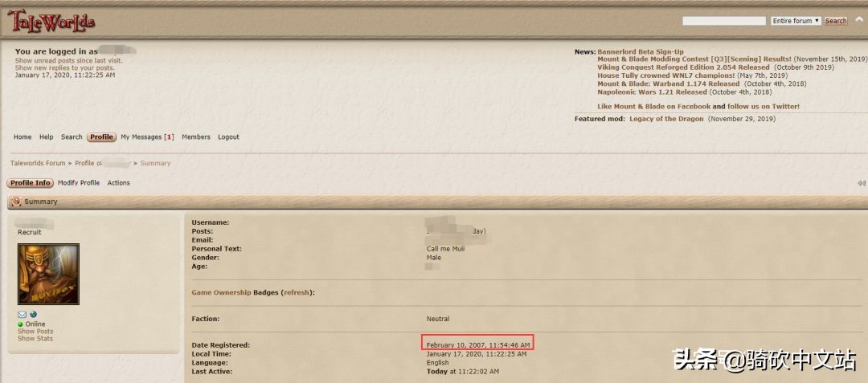Open the Home menu item
The width and height of the screenshot is (868, 383).
coord(23,137)
